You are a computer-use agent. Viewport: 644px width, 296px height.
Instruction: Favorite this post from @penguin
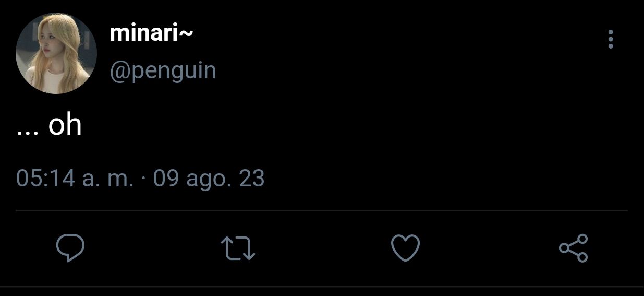pyautogui.click(x=405, y=248)
